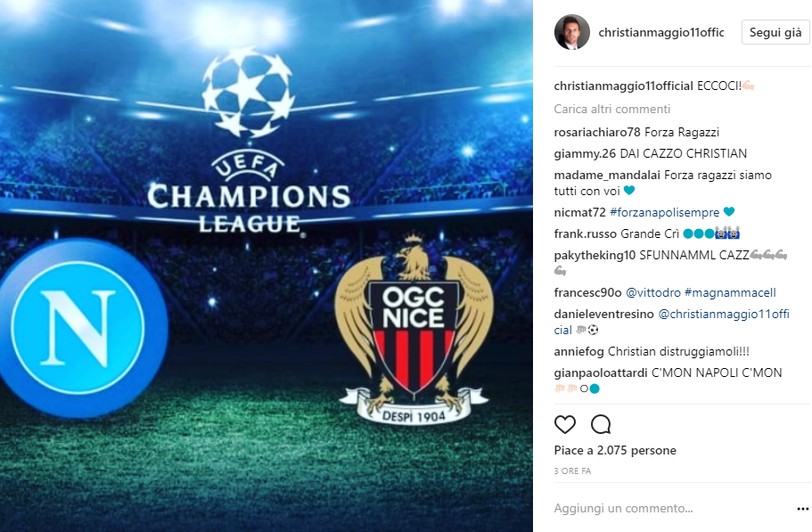Click the Champions League starball logo
812x532 pixels.
click(x=249, y=92)
